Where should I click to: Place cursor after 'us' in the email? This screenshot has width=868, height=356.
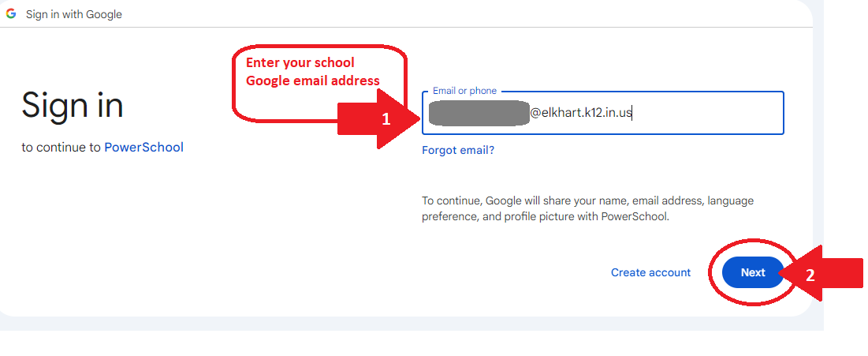[633, 113]
